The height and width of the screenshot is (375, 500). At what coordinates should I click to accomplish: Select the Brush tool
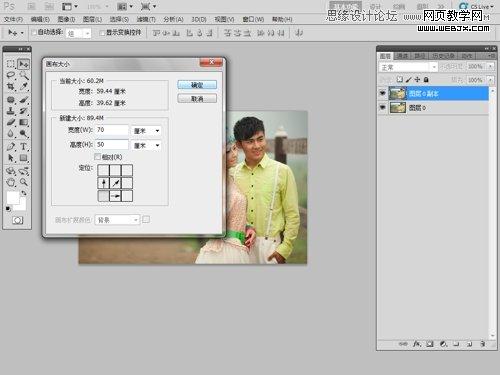23,99
